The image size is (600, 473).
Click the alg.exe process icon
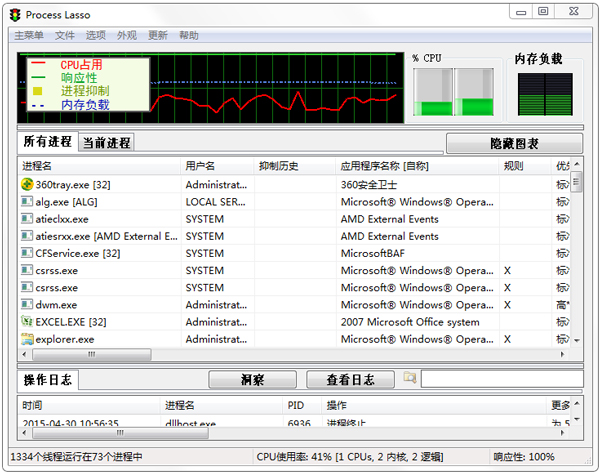[x=27, y=201]
